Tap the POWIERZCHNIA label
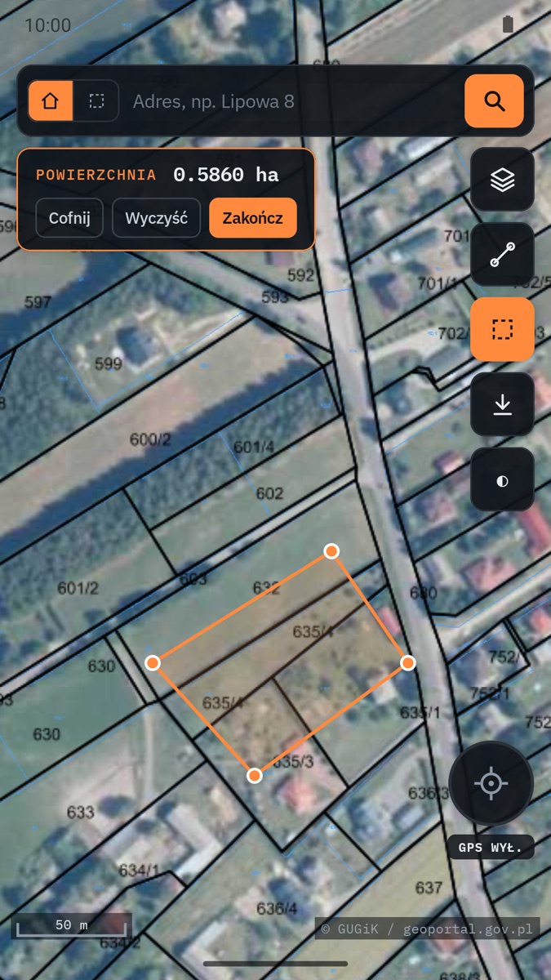Screen dimensions: 551x980 pyautogui.click(x=96, y=175)
